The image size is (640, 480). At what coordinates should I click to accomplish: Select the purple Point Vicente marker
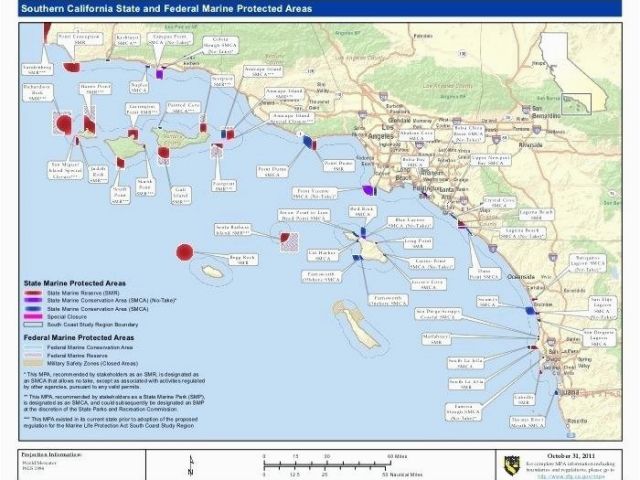[368, 190]
